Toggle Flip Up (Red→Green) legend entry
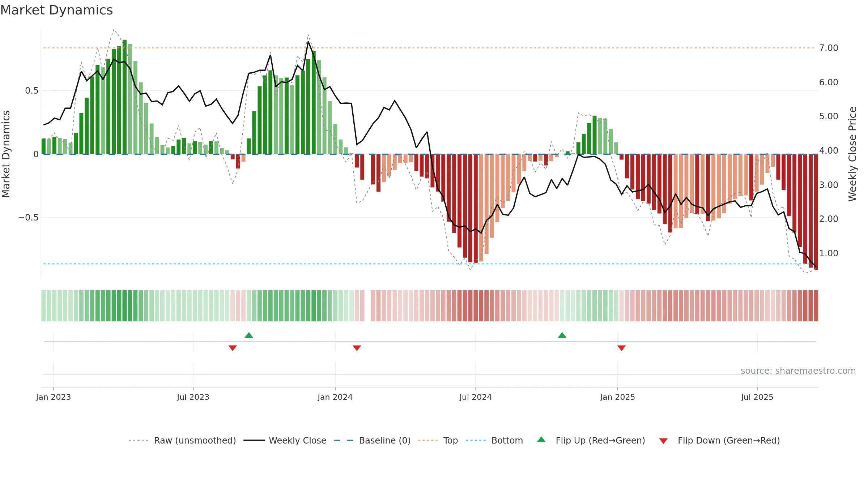 click(591, 440)
